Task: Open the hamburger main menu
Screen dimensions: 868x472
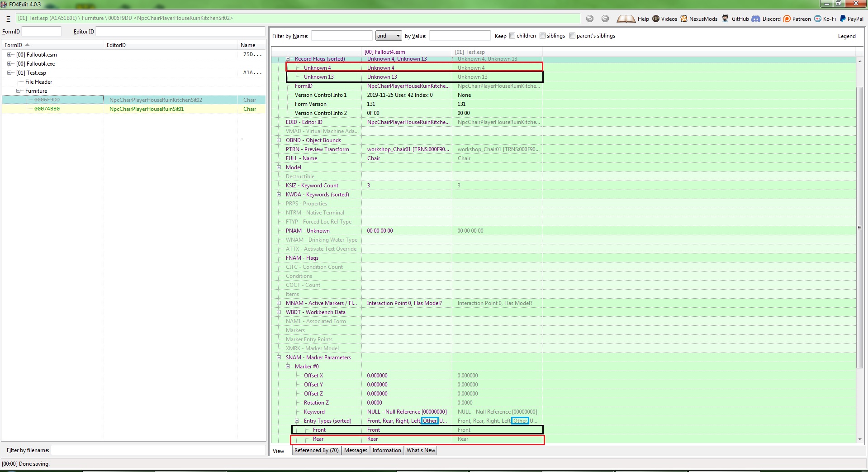Action: tap(8, 19)
